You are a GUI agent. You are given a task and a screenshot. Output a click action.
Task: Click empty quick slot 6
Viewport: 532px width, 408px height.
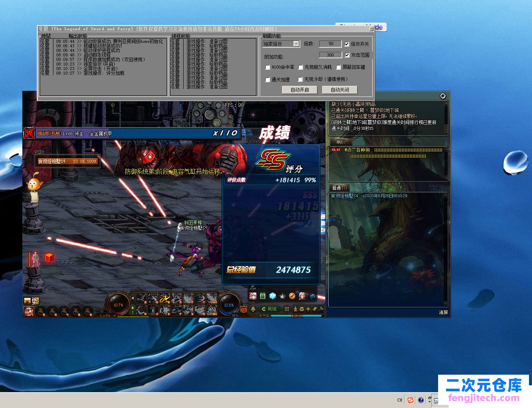[x=87, y=311]
